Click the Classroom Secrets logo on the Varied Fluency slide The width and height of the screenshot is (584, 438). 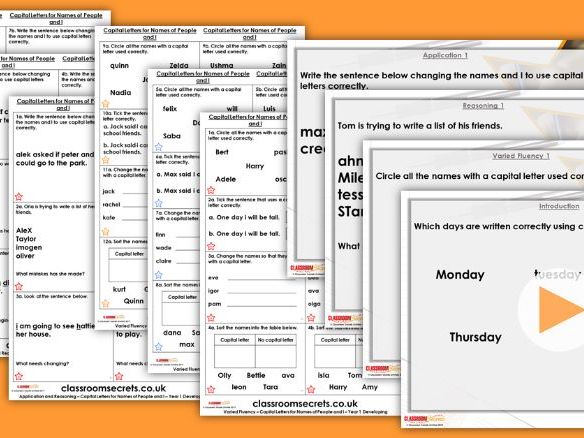[x=383, y=369]
